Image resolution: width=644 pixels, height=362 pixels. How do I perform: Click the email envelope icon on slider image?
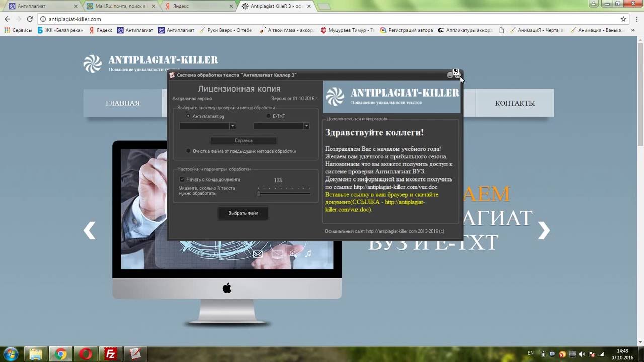coord(258,254)
